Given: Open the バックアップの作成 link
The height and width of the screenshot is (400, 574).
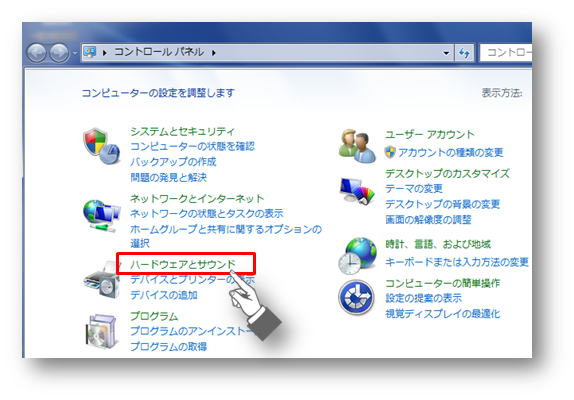Looking at the screenshot, I should 173,162.
